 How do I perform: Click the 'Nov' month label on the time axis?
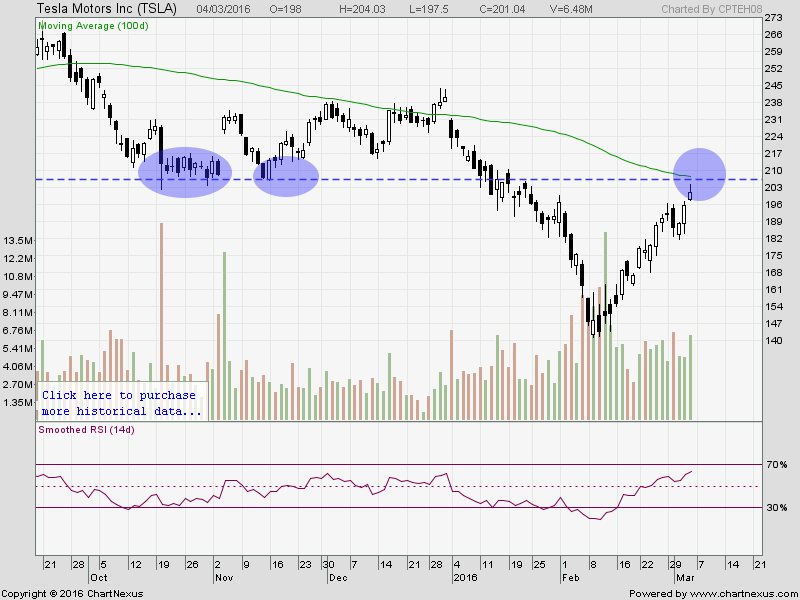pos(224,578)
